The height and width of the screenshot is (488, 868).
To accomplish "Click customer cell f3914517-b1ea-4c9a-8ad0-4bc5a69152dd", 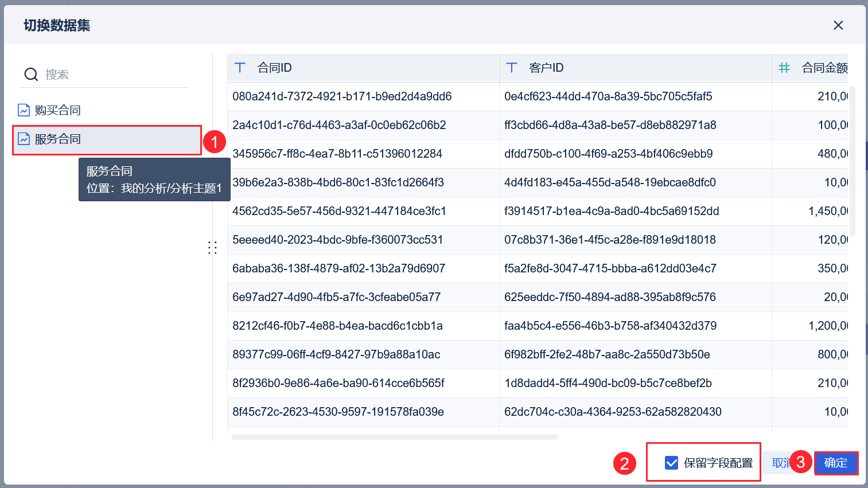I will click(636, 211).
